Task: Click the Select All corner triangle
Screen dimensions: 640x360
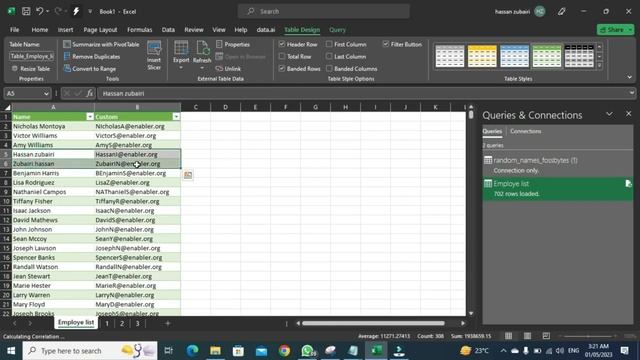Action: tap(7, 107)
